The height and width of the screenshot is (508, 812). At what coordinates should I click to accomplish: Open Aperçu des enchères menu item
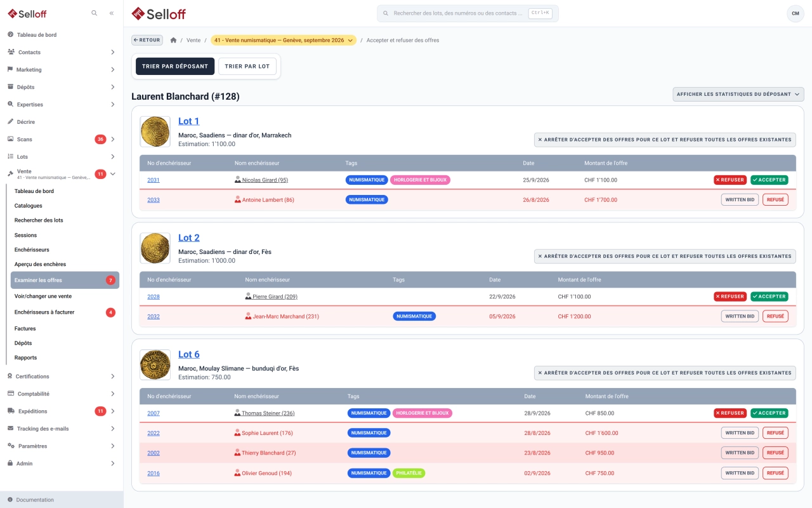[40, 264]
